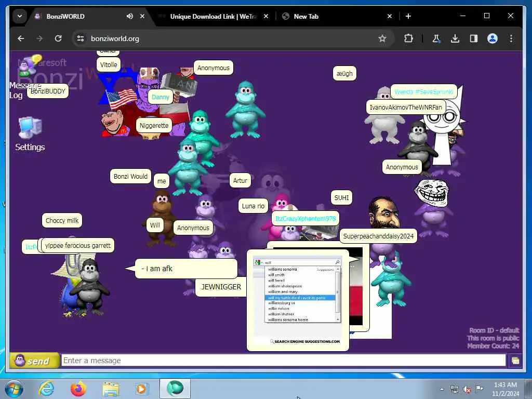Image resolution: width=532 pixels, height=399 pixels.
Task: Click the Artur name tag
Action: pyautogui.click(x=240, y=181)
